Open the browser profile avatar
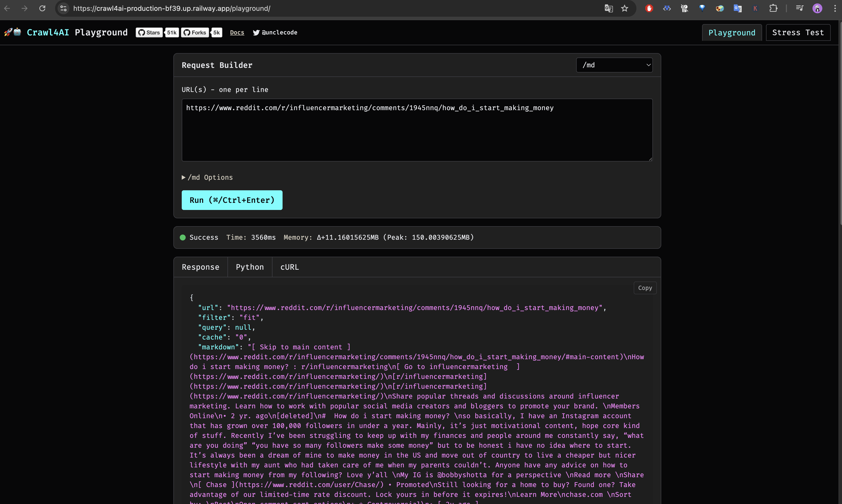Image resolution: width=842 pixels, height=504 pixels. (x=817, y=9)
